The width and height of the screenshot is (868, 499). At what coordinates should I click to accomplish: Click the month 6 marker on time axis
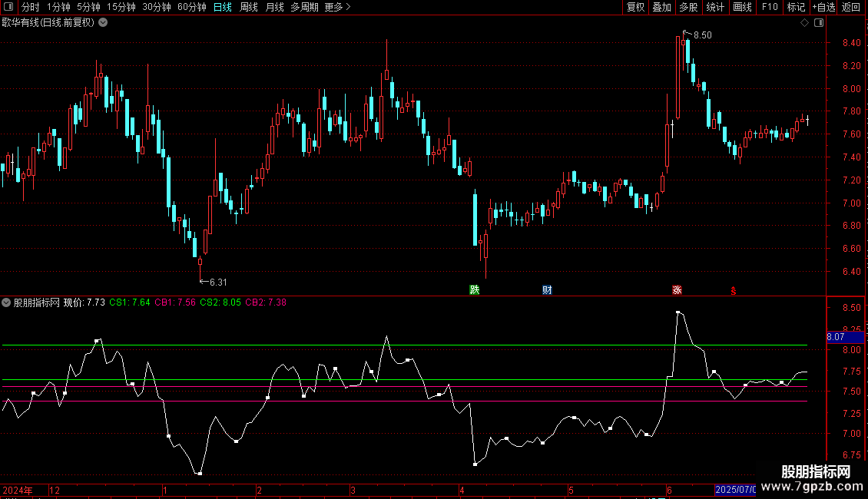[669, 490]
